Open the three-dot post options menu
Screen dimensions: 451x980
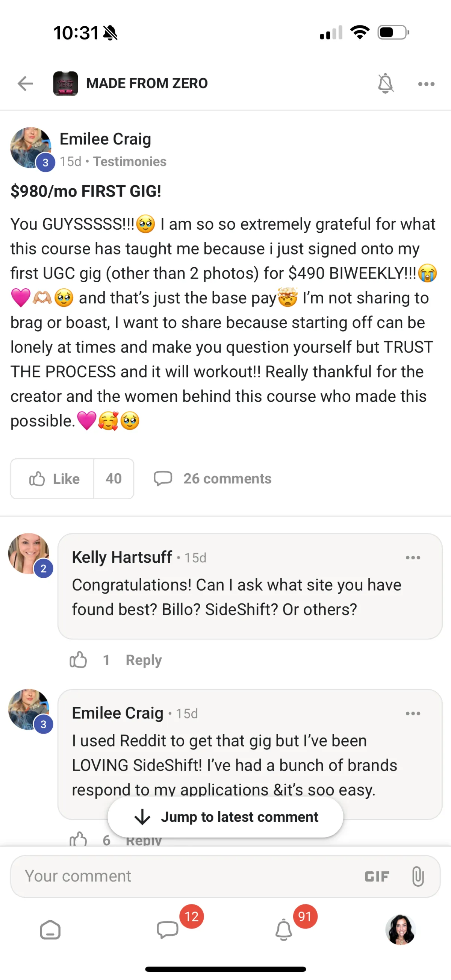tap(426, 84)
